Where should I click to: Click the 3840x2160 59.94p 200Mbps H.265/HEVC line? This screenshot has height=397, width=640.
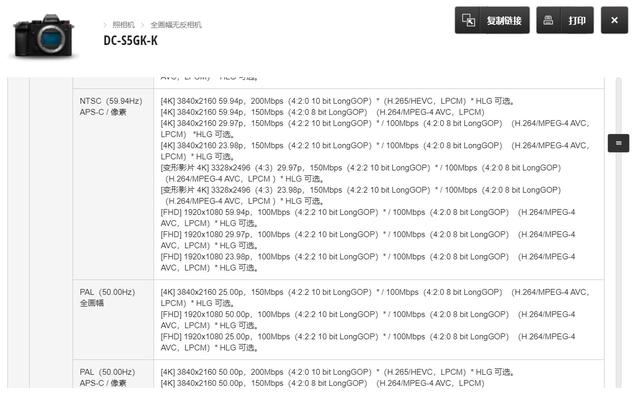(338, 101)
